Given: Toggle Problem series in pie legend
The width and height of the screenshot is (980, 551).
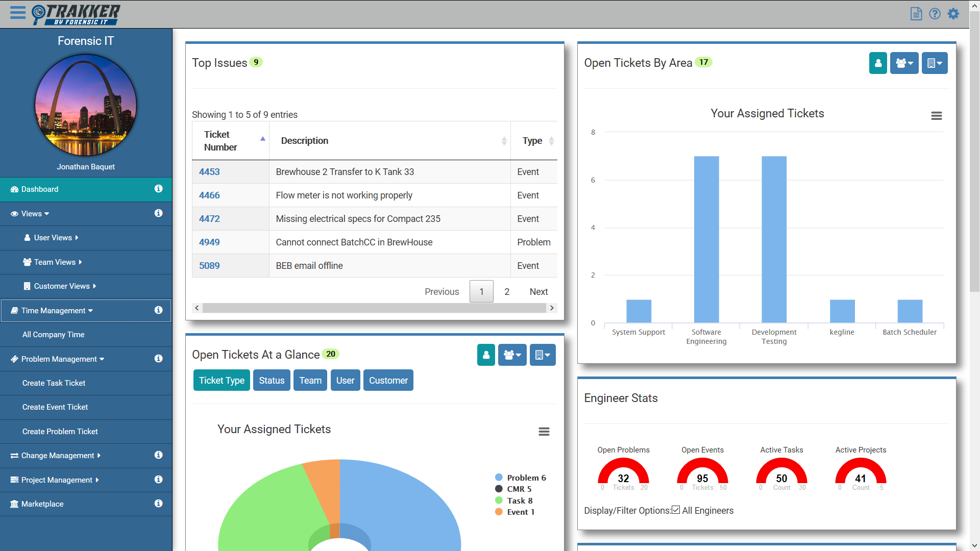Looking at the screenshot, I should click(x=526, y=478).
